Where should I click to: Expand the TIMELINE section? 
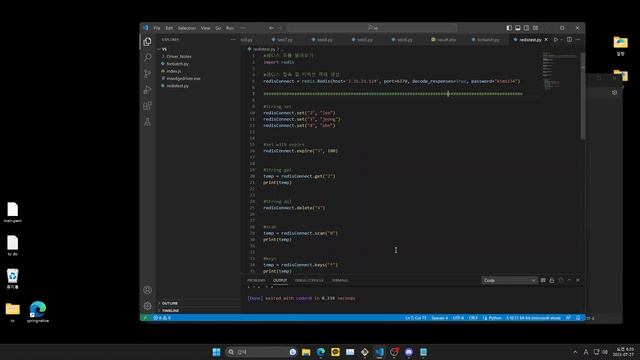(170, 311)
